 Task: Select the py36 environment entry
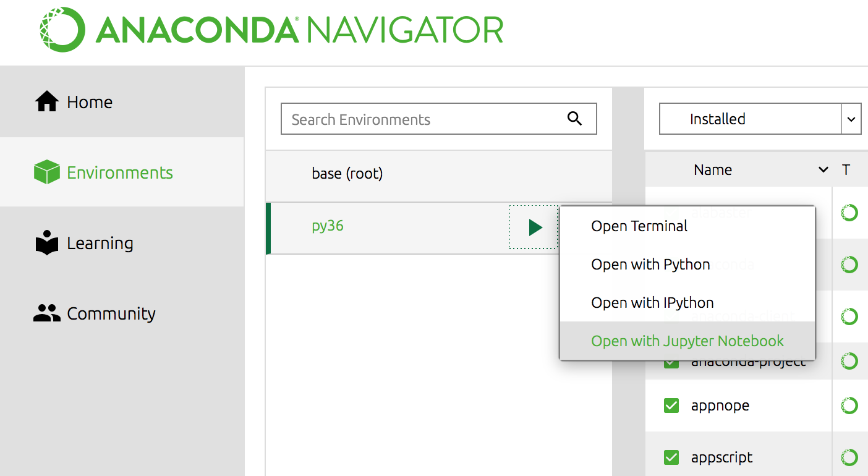click(x=327, y=227)
